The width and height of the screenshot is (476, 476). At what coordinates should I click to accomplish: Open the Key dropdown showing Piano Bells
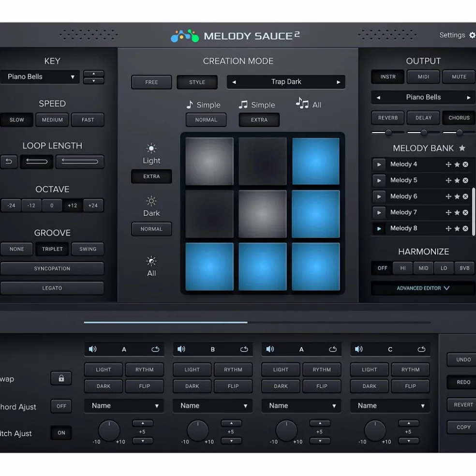40,77
